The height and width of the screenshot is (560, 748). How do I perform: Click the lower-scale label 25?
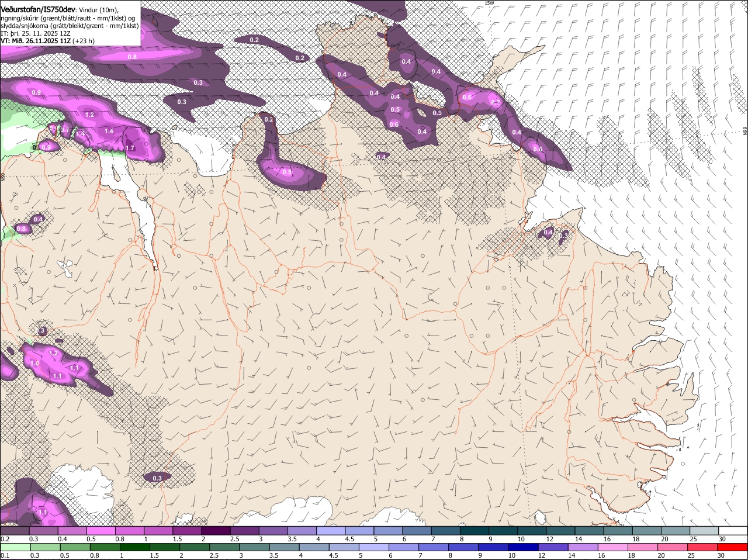692,555
